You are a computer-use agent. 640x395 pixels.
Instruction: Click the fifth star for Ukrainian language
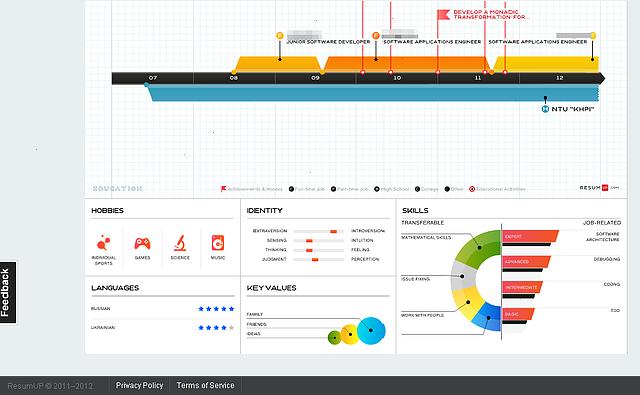231,328
